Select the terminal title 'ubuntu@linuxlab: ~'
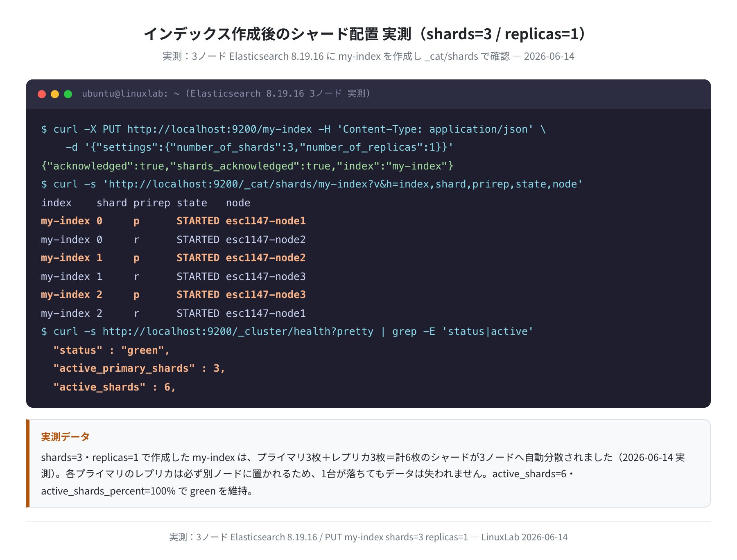 click(131, 94)
